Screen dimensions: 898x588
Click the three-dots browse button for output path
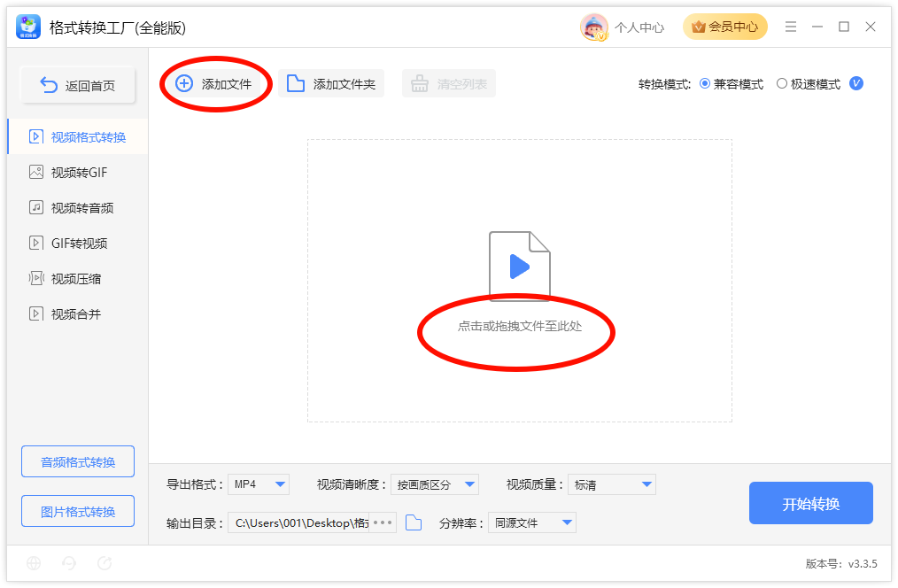(383, 522)
